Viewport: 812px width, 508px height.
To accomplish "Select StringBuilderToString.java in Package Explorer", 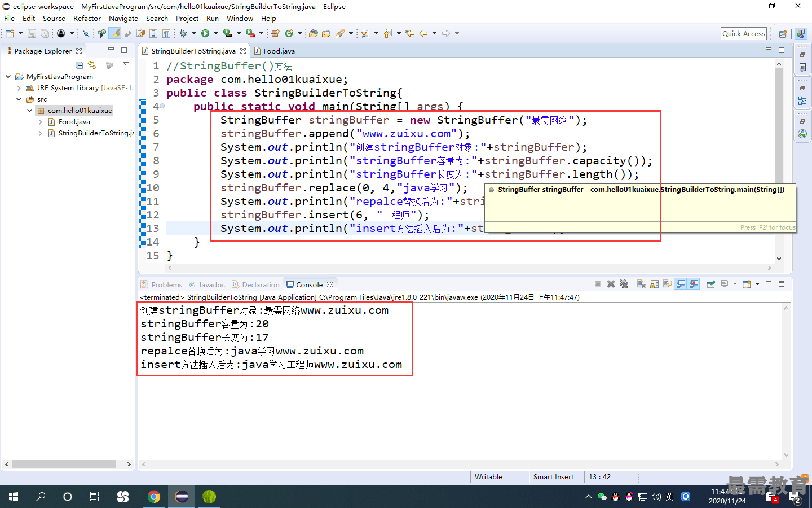I will coord(91,133).
